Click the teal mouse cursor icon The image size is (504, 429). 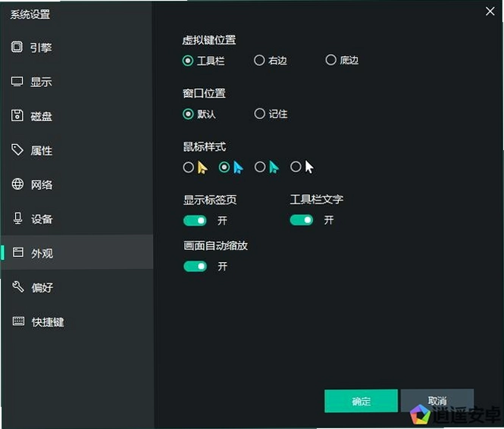274,168
